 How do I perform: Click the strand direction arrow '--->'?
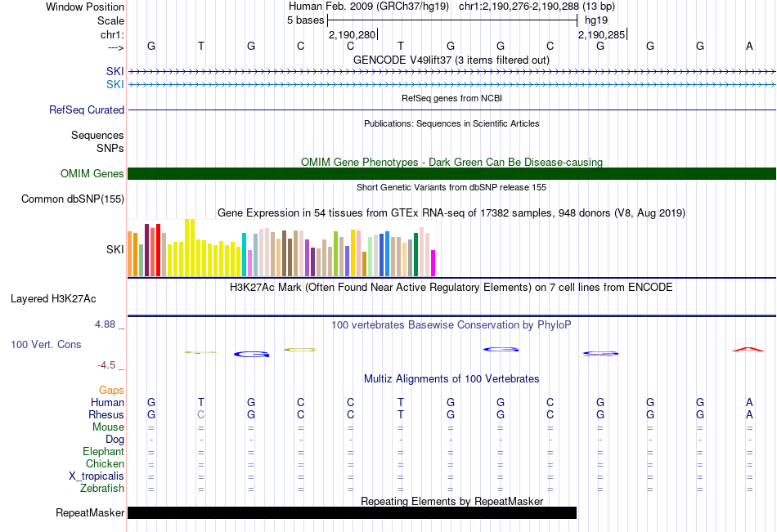pos(115,47)
